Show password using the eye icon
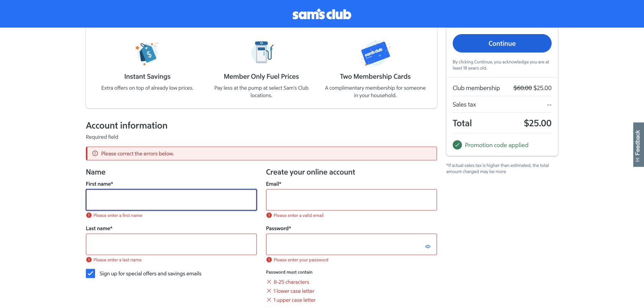Screen dimensions: 644x307 [428, 246]
